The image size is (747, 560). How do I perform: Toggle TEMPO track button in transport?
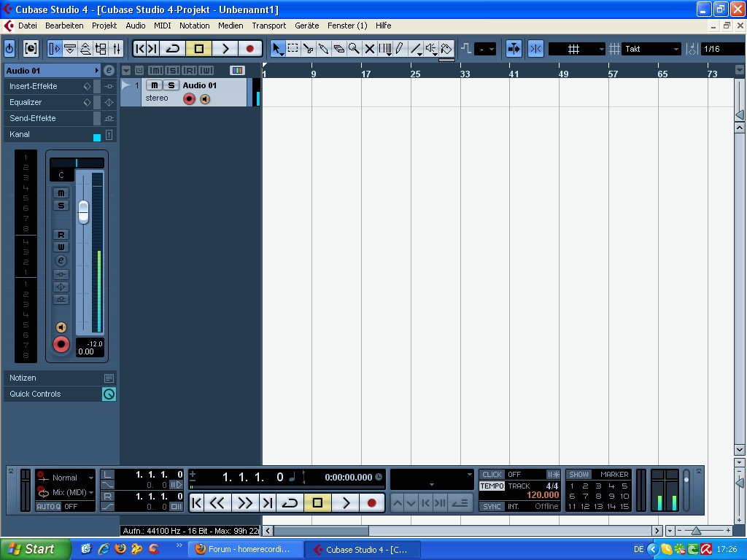[492, 486]
